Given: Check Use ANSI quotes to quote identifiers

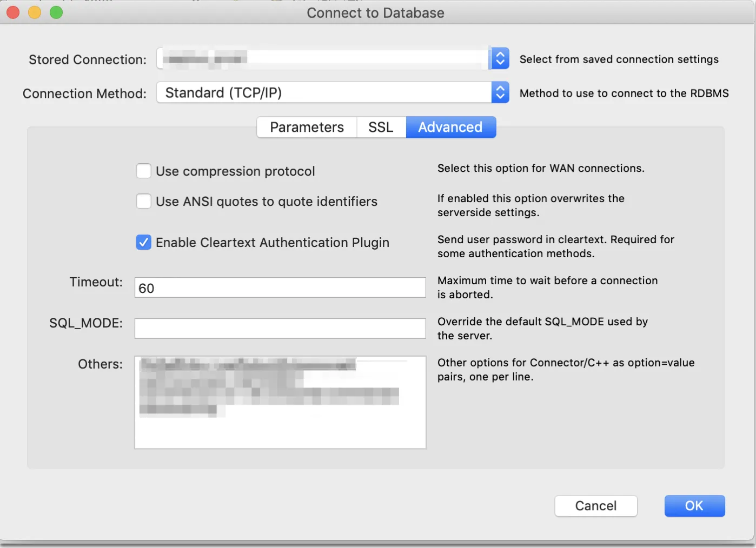Looking at the screenshot, I should [x=144, y=202].
